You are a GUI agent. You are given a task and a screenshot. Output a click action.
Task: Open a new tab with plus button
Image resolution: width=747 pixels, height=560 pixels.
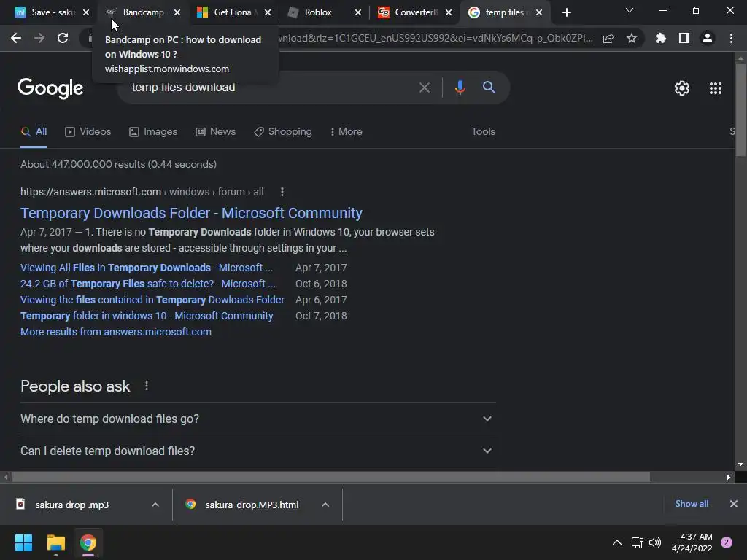[566, 12]
